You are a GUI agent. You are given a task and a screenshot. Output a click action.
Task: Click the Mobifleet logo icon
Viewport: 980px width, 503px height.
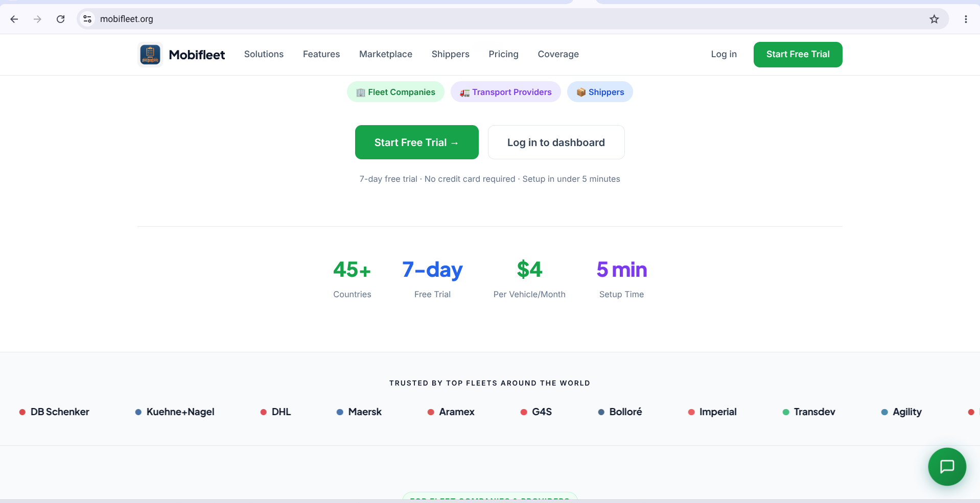(150, 55)
